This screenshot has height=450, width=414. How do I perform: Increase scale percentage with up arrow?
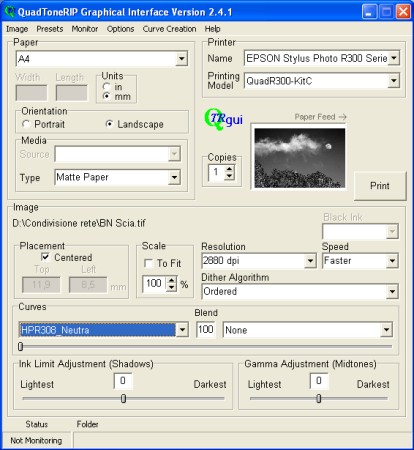coord(171,280)
